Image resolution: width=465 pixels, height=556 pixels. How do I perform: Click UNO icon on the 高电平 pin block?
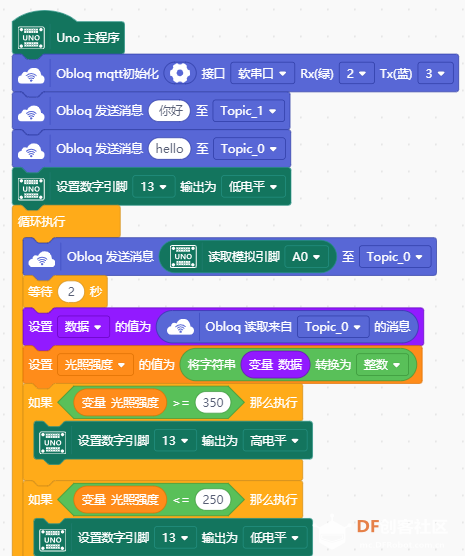[x=52, y=442]
